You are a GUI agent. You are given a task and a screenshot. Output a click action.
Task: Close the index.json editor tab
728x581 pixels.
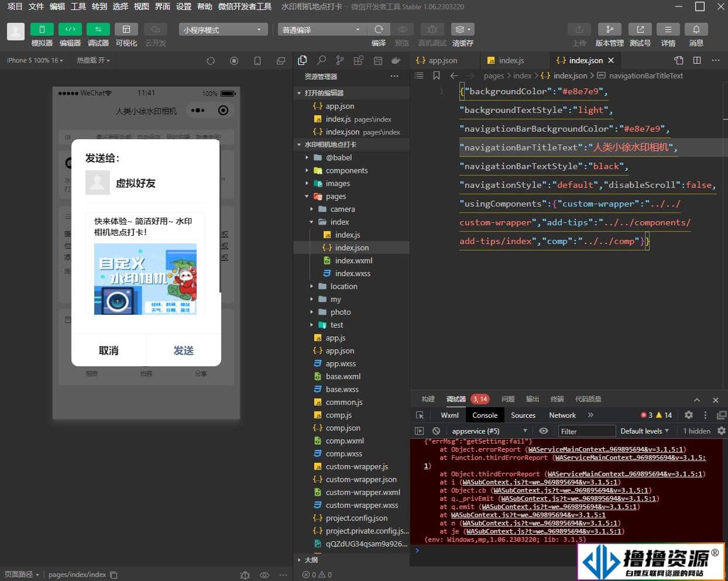click(x=611, y=60)
